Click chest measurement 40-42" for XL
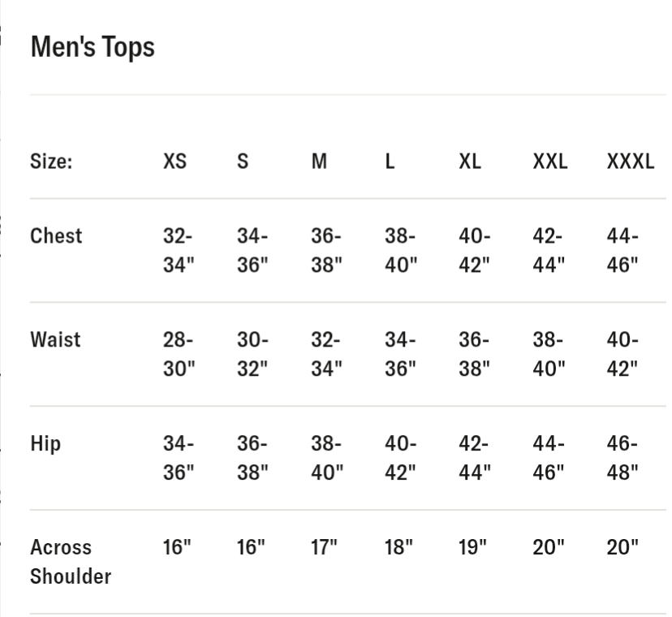 click(475, 250)
